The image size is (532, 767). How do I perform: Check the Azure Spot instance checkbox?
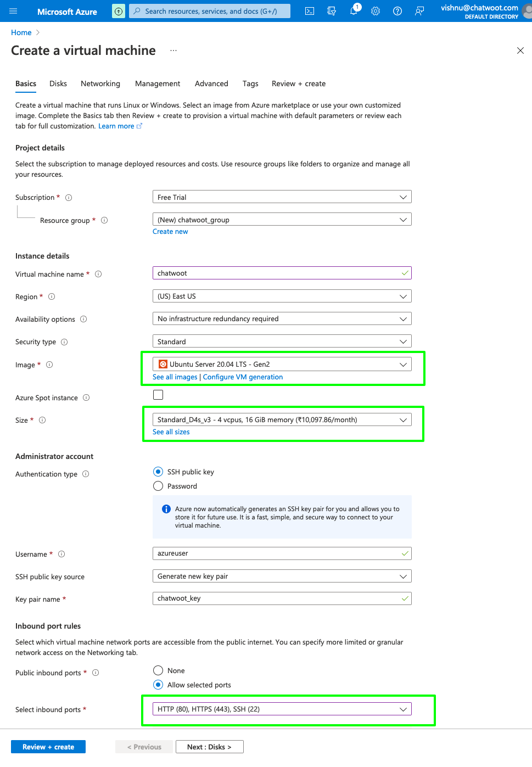158,395
